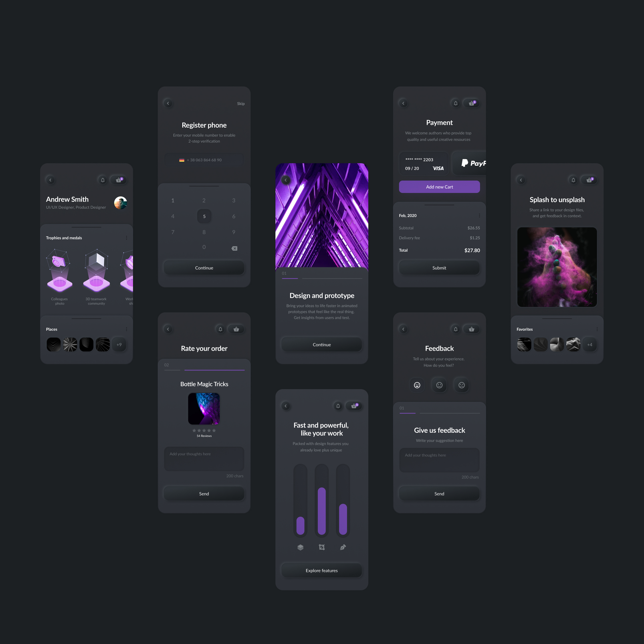Click the Continue button on onboarding screen

coord(322,344)
